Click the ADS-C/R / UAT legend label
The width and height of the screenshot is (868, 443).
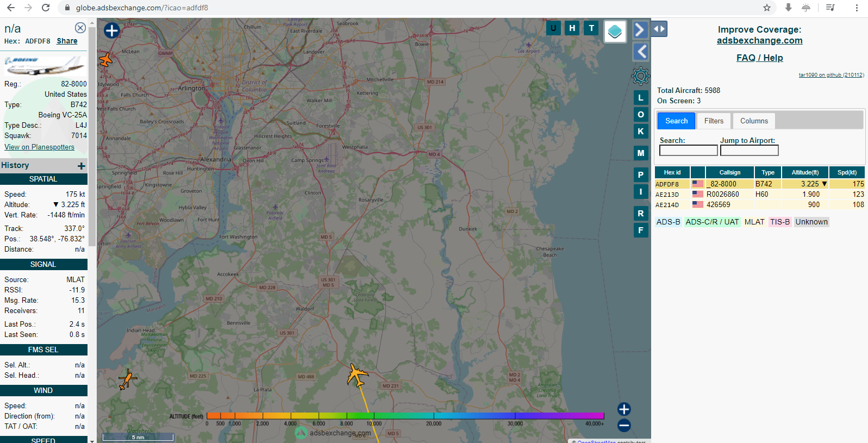[712, 222]
